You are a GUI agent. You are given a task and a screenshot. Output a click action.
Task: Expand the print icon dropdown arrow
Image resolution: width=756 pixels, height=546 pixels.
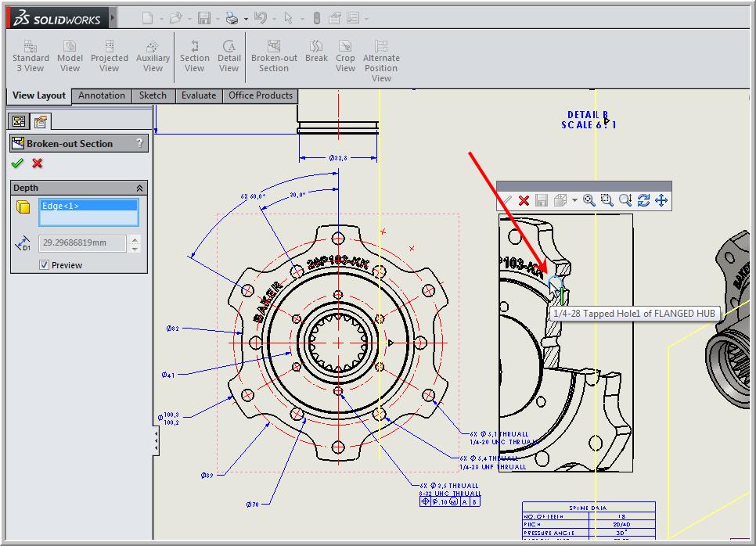(x=246, y=19)
